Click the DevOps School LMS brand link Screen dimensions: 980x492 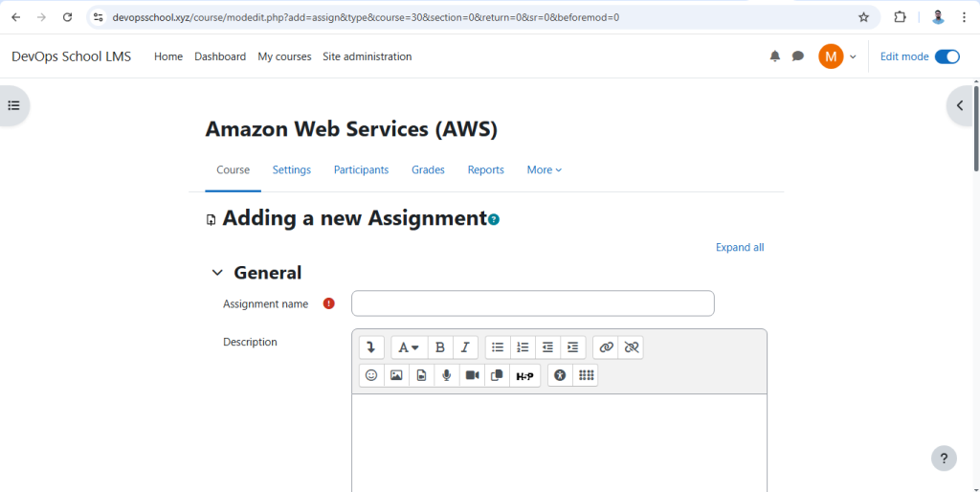tap(71, 56)
